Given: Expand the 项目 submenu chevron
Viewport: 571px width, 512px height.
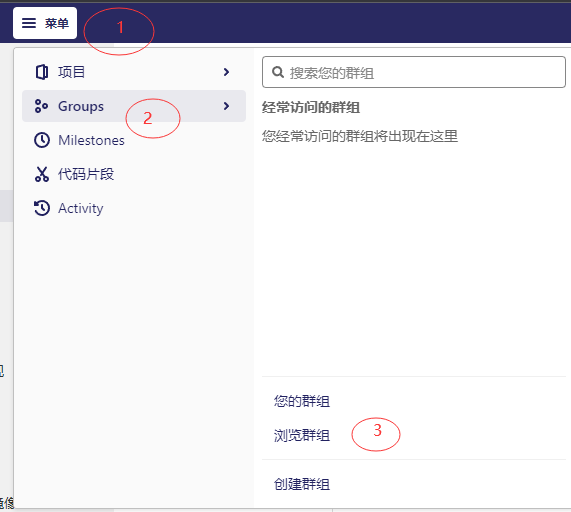Looking at the screenshot, I should click(x=227, y=72).
